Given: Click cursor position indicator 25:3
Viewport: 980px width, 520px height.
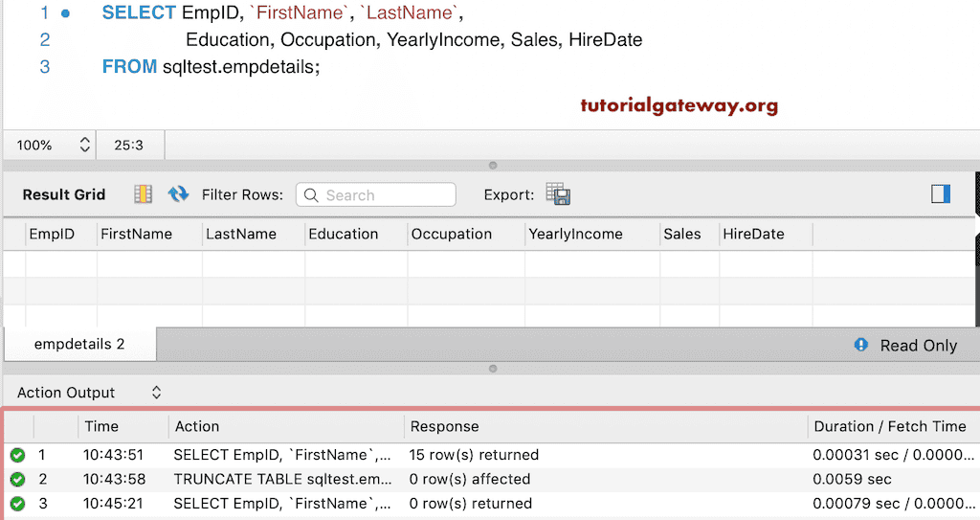Looking at the screenshot, I should pyautogui.click(x=129, y=146).
